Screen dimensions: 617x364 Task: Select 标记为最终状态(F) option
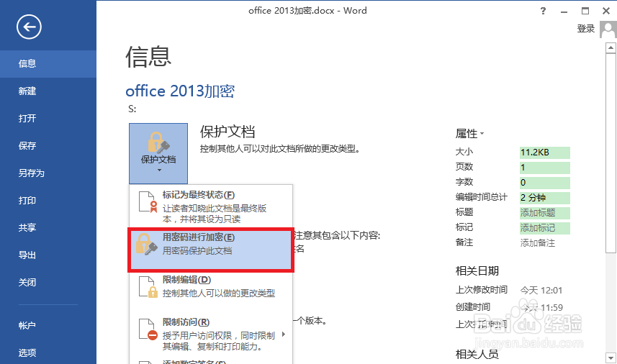click(x=212, y=206)
